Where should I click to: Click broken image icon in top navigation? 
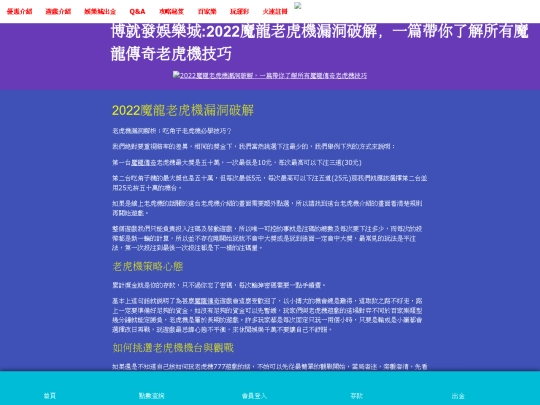point(298,5)
